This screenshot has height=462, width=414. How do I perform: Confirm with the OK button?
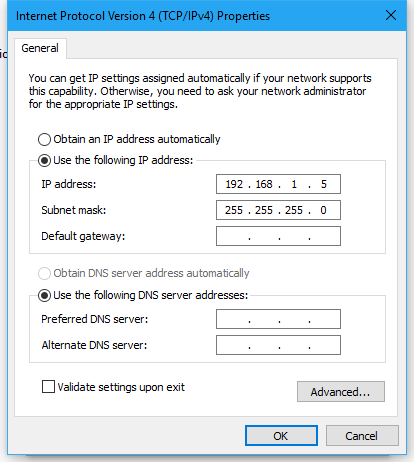click(x=281, y=436)
